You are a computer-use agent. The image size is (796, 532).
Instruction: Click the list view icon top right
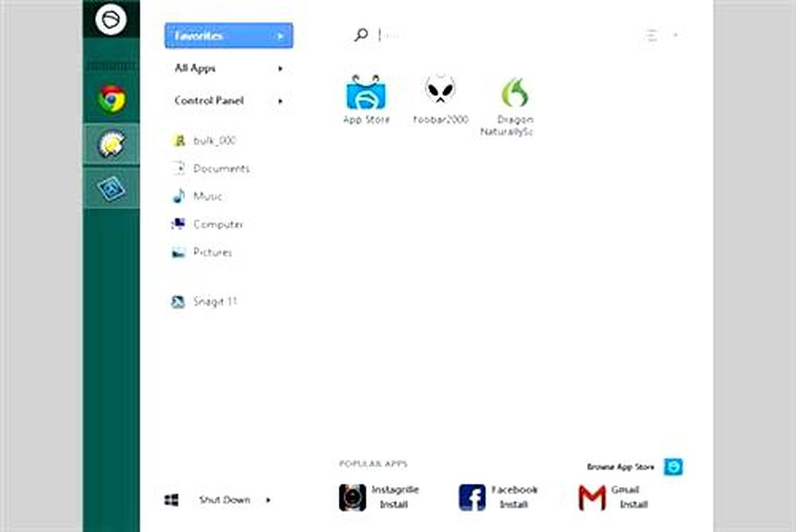(652, 35)
